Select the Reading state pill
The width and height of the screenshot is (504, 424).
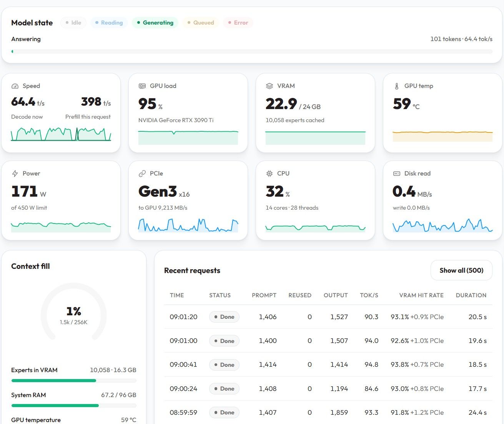pos(109,23)
